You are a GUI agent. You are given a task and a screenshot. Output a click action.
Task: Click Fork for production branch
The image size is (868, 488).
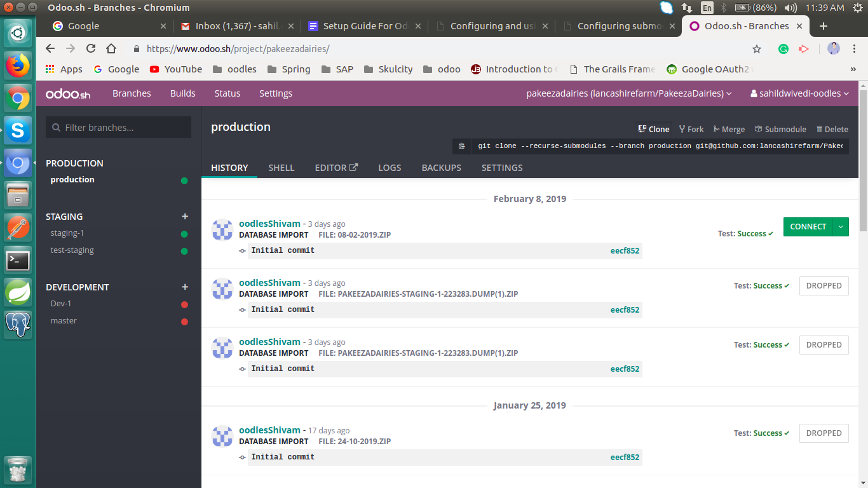(x=691, y=129)
